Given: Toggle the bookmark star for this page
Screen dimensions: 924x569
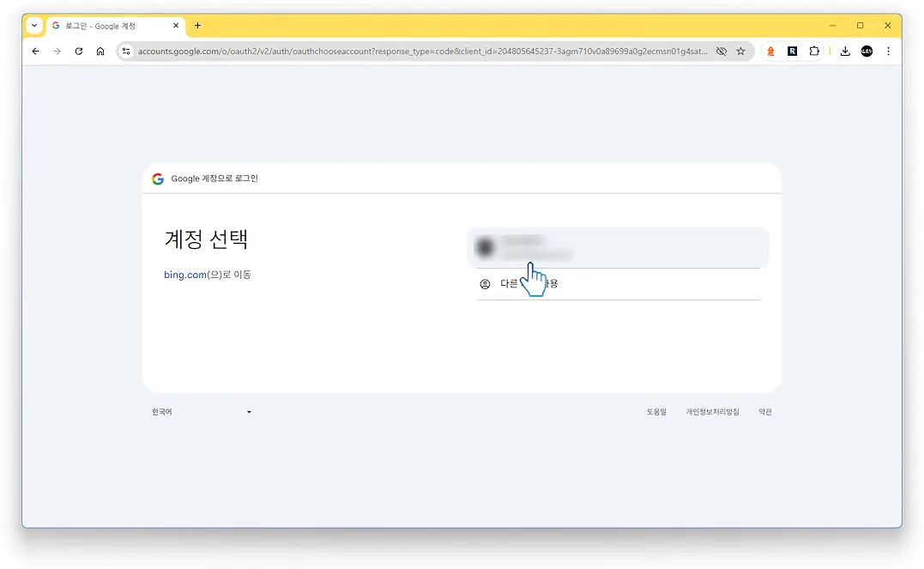Looking at the screenshot, I should [x=741, y=51].
